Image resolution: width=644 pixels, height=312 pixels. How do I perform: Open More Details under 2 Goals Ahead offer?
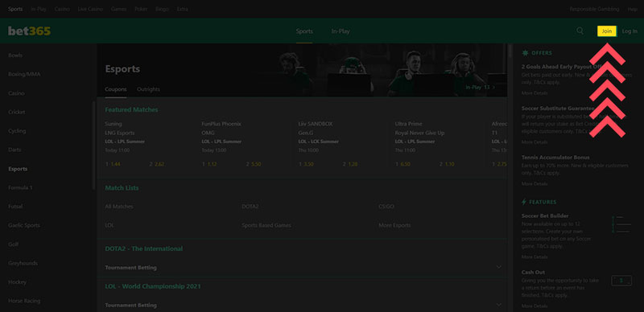(x=535, y=93)
